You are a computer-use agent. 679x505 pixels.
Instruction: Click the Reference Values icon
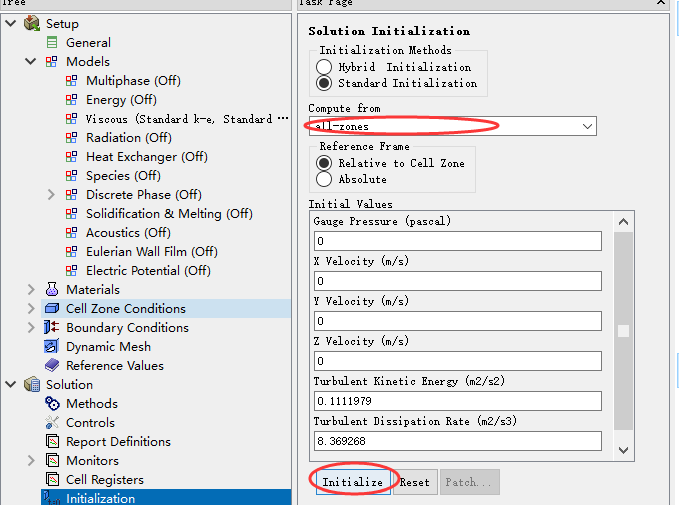(x=52, y=366)
